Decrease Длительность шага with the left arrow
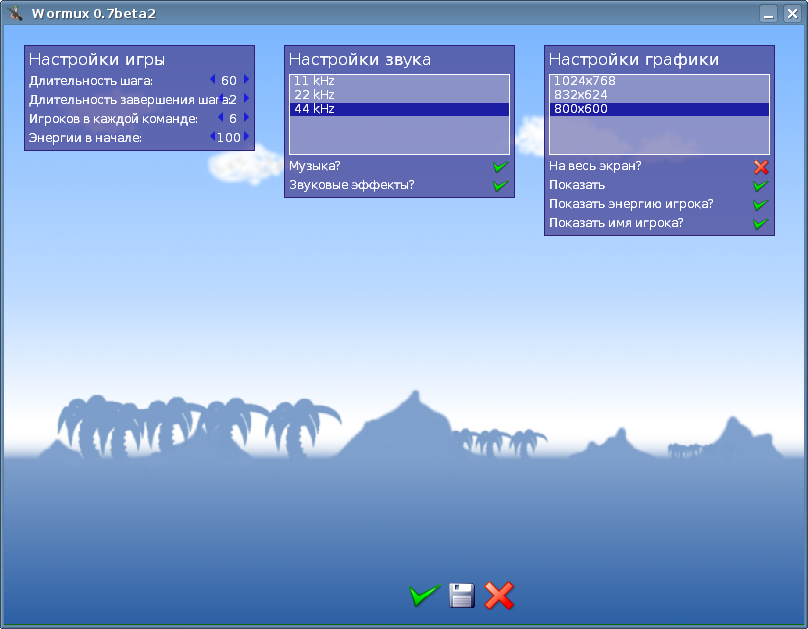 (x=212, y=80)
